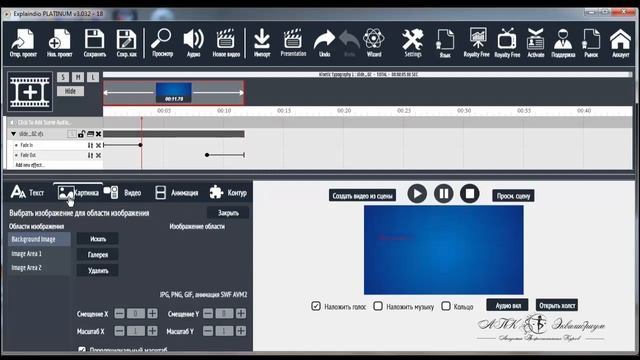Open an existing project via toolbar

pos(23,42)
